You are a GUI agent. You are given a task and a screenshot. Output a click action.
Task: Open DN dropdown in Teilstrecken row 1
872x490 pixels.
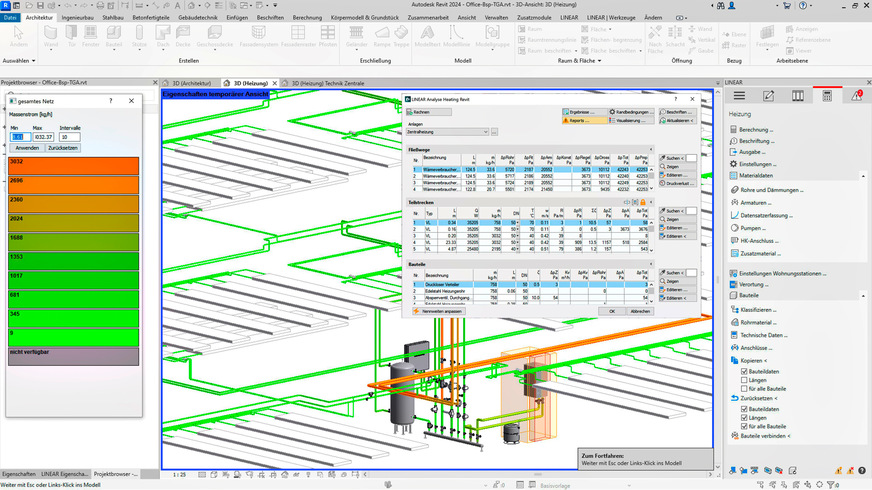pos(518,222)
